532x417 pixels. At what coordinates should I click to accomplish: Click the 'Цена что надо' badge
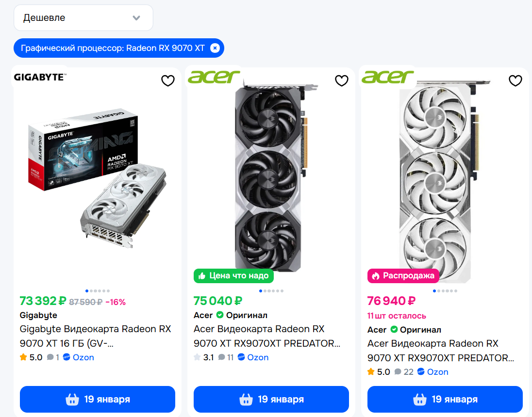click(x=233, y=276)
